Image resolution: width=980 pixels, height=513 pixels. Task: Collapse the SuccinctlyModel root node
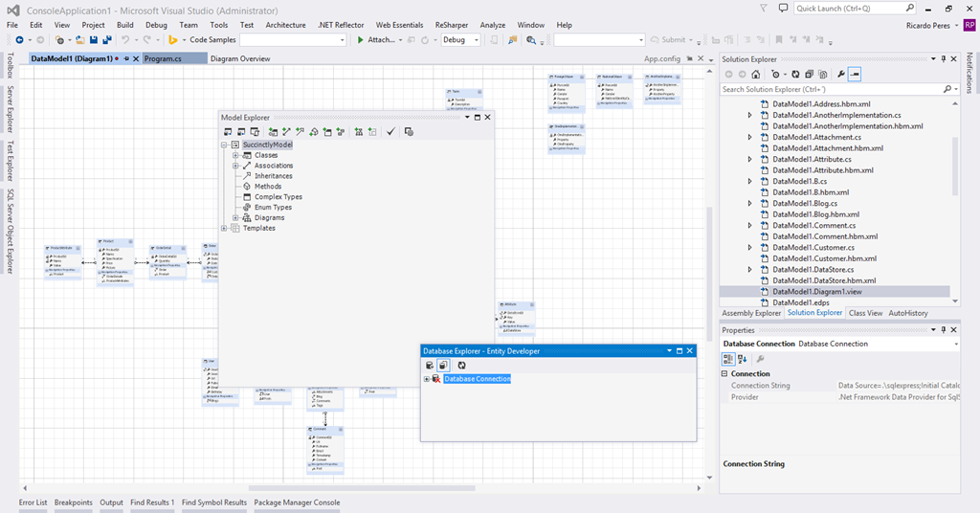pos(224,145)
